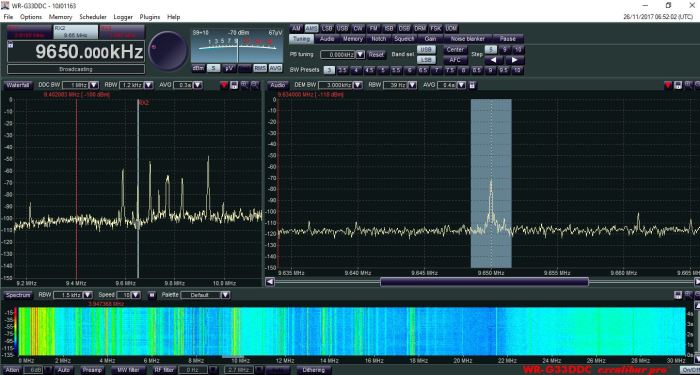Switch to AM demodulation mode
700x375 pixels.
296,28
